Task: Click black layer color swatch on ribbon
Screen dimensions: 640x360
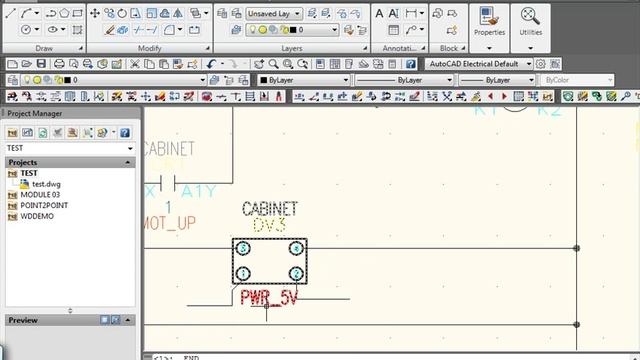Action: click(293, 29)
